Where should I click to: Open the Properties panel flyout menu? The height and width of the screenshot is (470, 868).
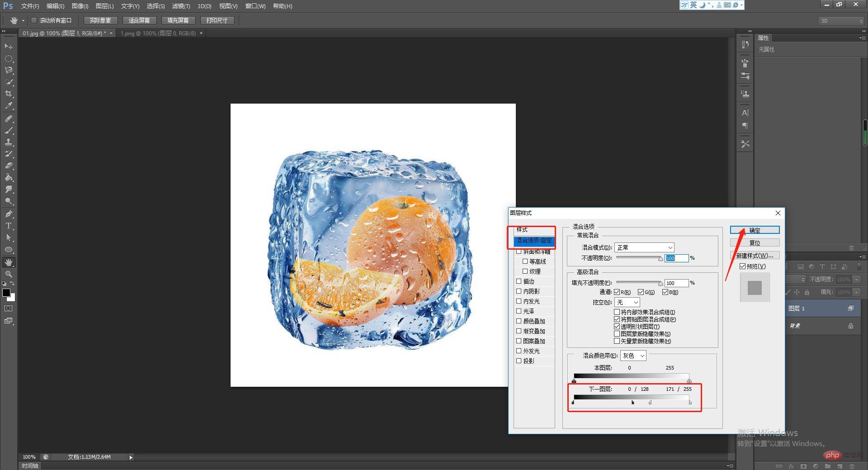coord(862,38)
